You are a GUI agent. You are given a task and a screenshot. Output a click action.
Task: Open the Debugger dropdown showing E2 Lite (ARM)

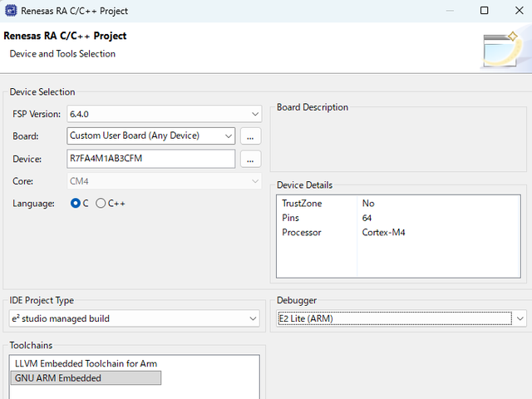pos(401,318)
